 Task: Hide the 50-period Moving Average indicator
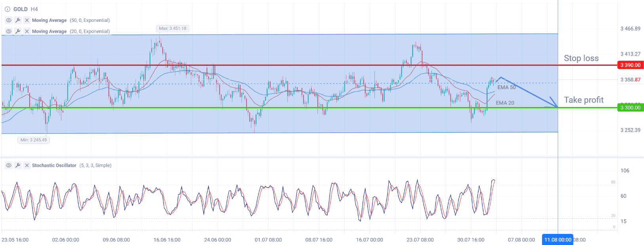point(9,20)
